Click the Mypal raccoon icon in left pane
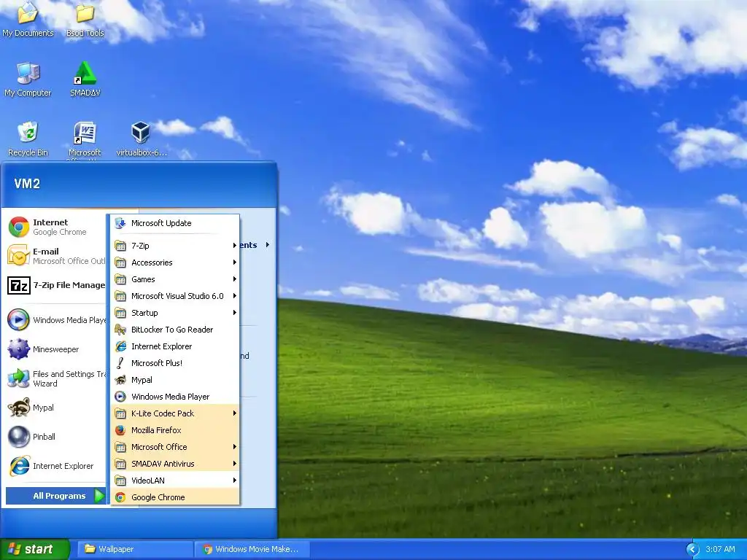The width and height of the screenshot is (747, 560). coord(18,408)
